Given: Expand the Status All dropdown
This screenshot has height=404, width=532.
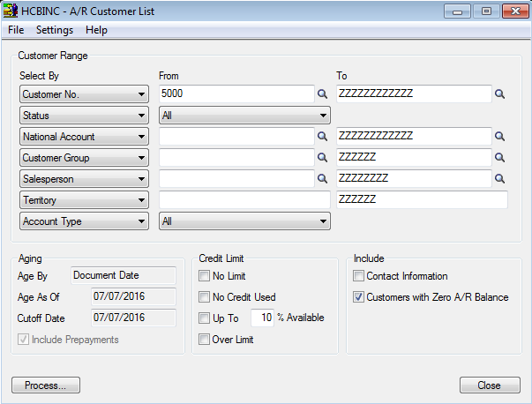Looking at the screenshot, I should [244, 116].
